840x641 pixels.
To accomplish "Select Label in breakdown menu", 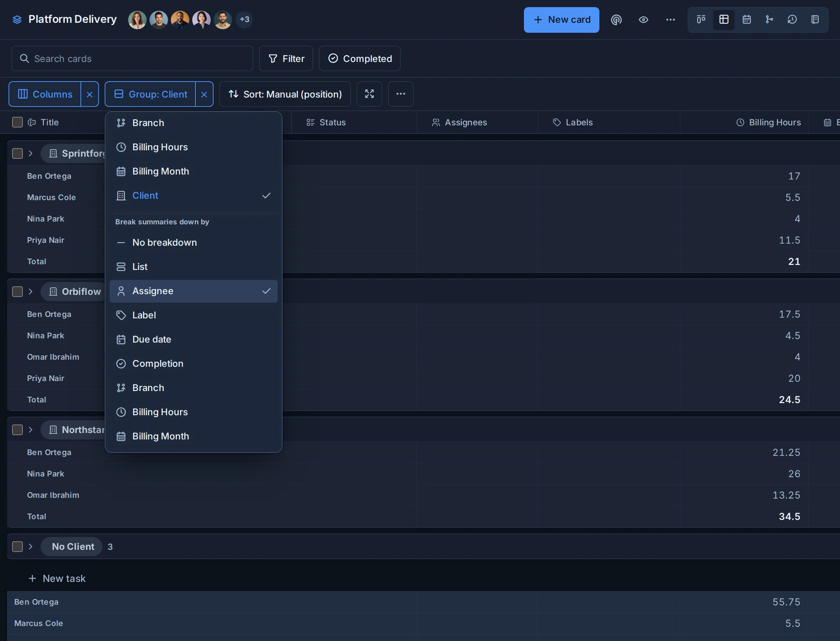I will [x=193, y=315].
